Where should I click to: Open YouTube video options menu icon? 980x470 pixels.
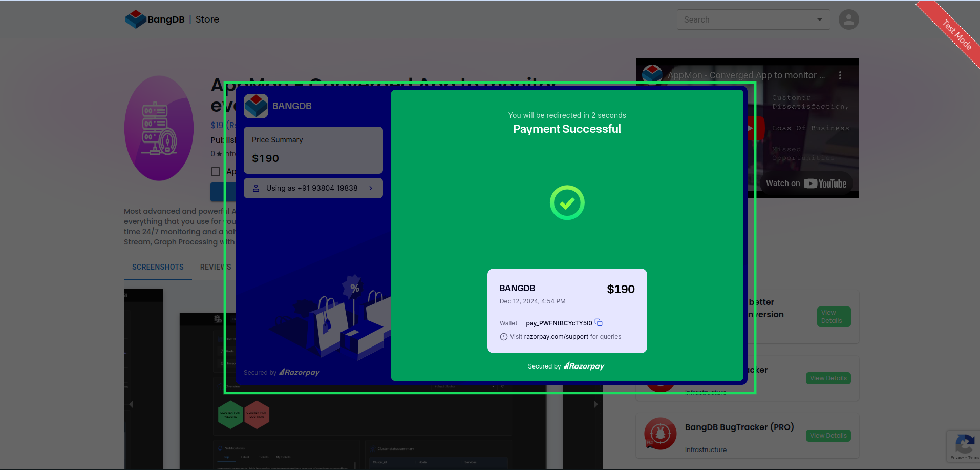(x=840, y=75)
